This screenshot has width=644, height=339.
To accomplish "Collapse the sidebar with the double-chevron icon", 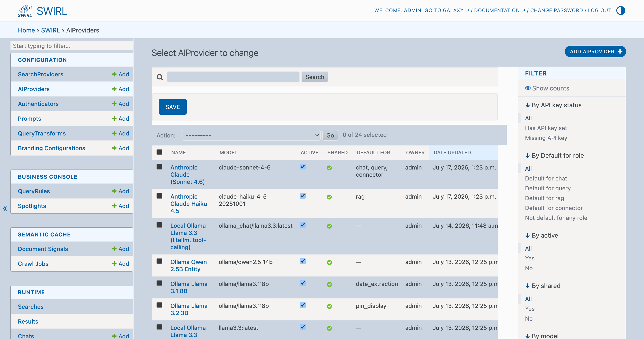I will click(5, 208).
